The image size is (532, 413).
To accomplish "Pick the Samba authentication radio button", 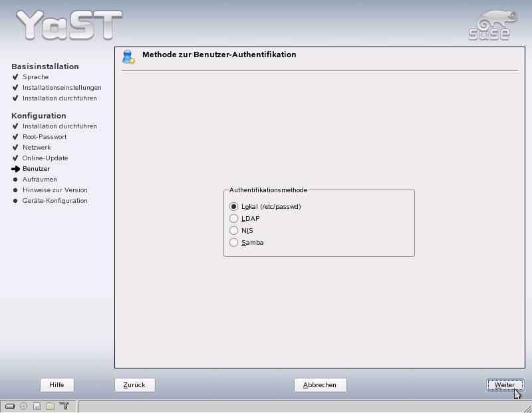I will click(234, 243).
